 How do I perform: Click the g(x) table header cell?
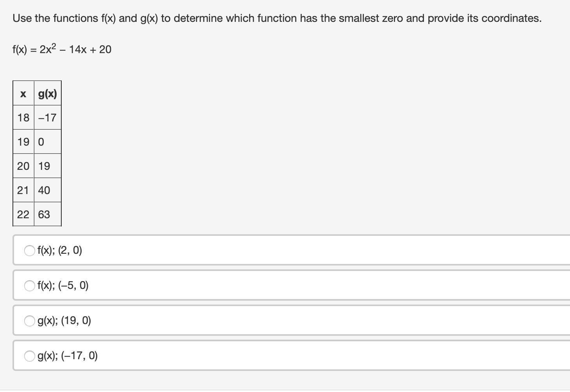pyautogui.click(x=48, y=93)
